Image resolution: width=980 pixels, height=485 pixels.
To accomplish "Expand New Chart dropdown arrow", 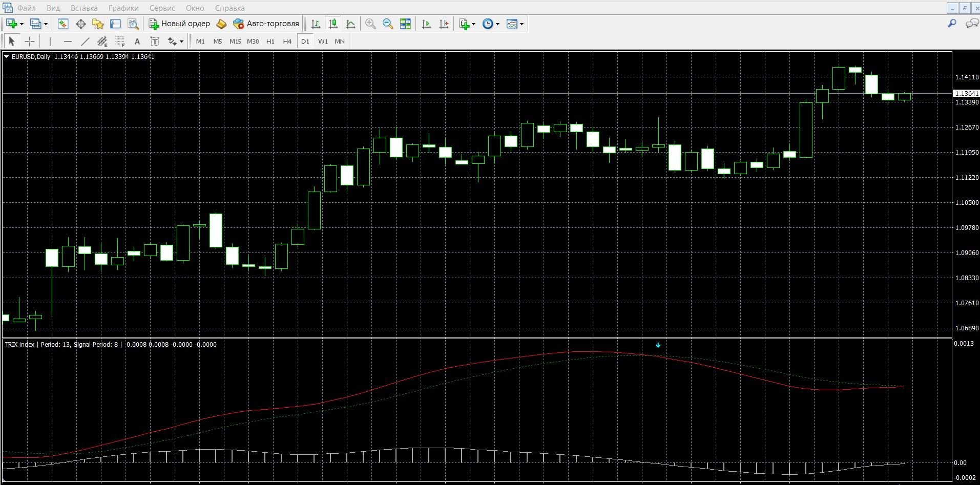I will click(22, 24).
